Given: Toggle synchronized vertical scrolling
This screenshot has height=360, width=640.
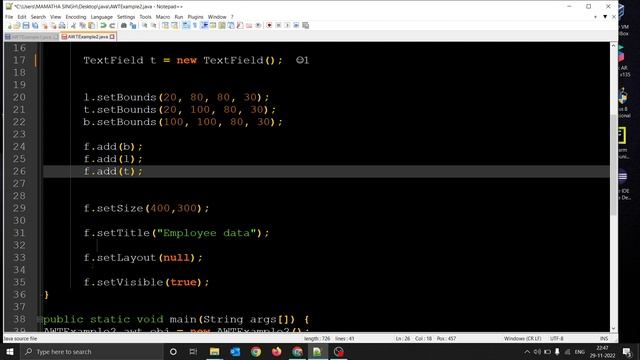Looking at the screenshot, I should (165, 25).
